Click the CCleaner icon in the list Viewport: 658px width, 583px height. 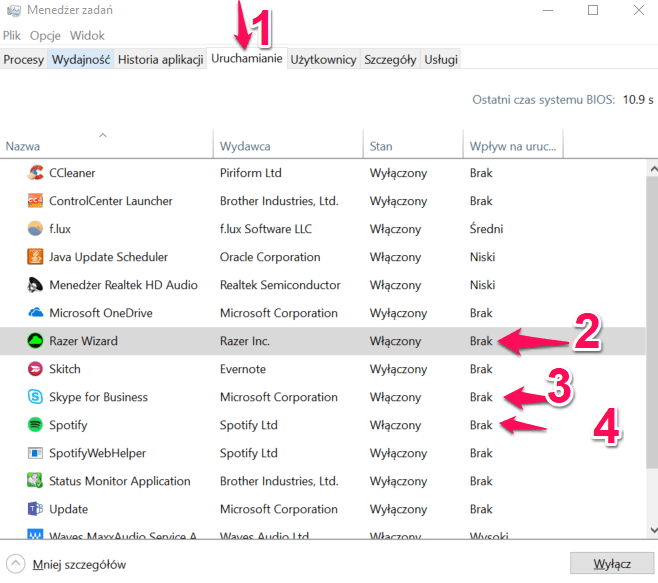36,173
